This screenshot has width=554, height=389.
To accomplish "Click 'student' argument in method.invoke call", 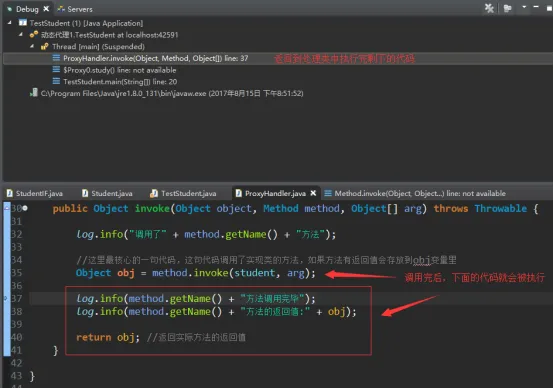I will click(255, 273).
